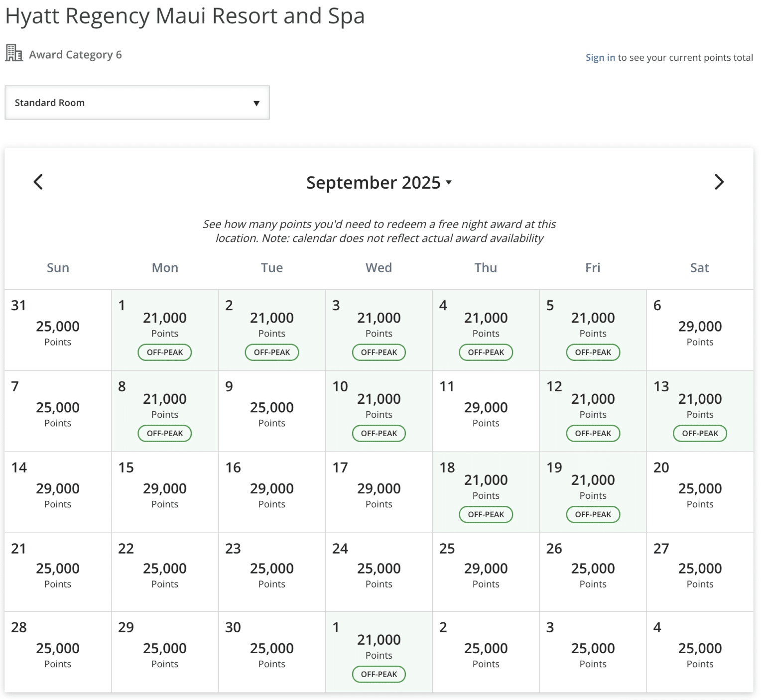The image size is (765, 700).
Task: Pick Sunday August 31 date cell
Action: (x=58, y=330)
